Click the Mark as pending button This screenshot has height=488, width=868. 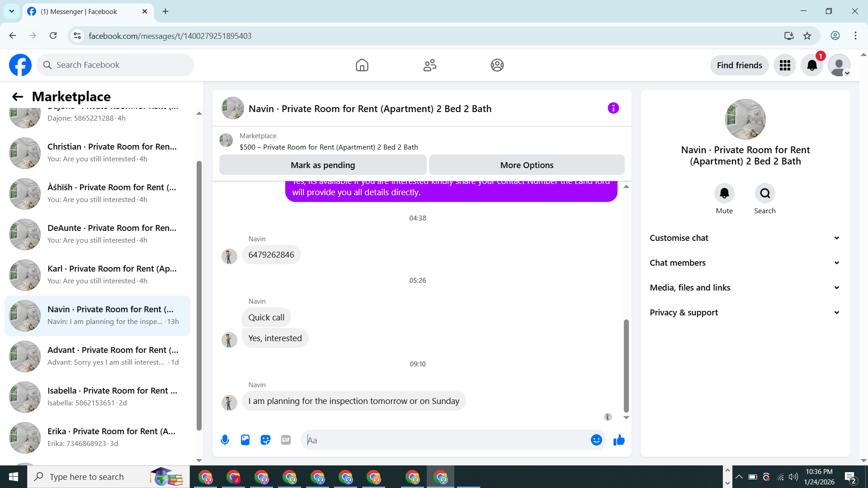coord(323,165)
